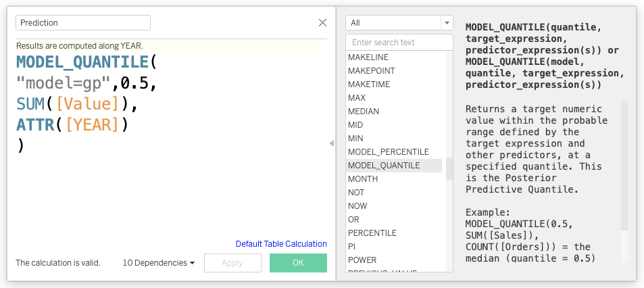Collapse the function reference panel arrow
Image resolution: width=644 pixels, height=288 pixels.
(x=331, y=143)
